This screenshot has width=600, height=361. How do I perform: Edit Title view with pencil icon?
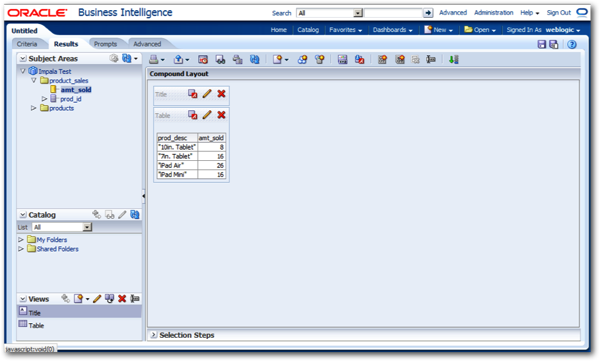point(207,94)
